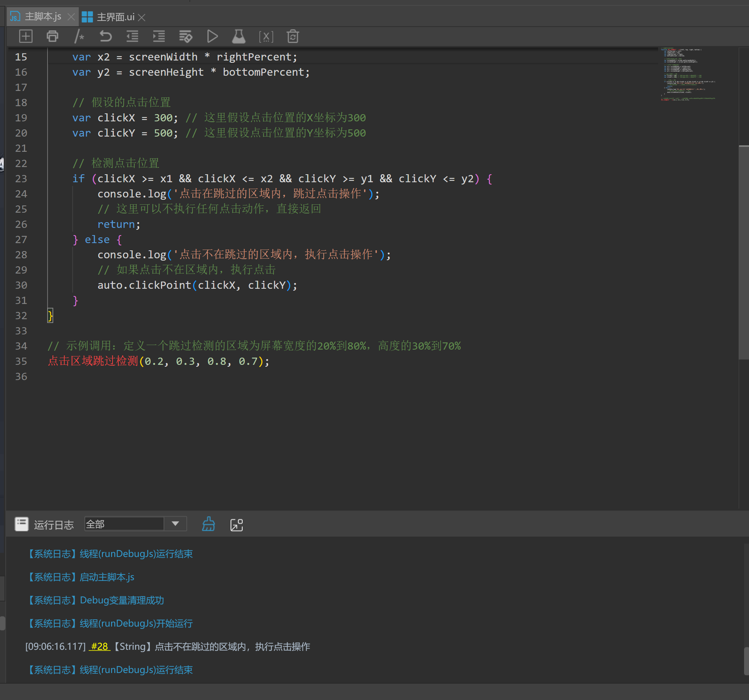The height and width of the screenshot is (700, 749).
Task: Click the #28 line link in log
Action: 100,646
